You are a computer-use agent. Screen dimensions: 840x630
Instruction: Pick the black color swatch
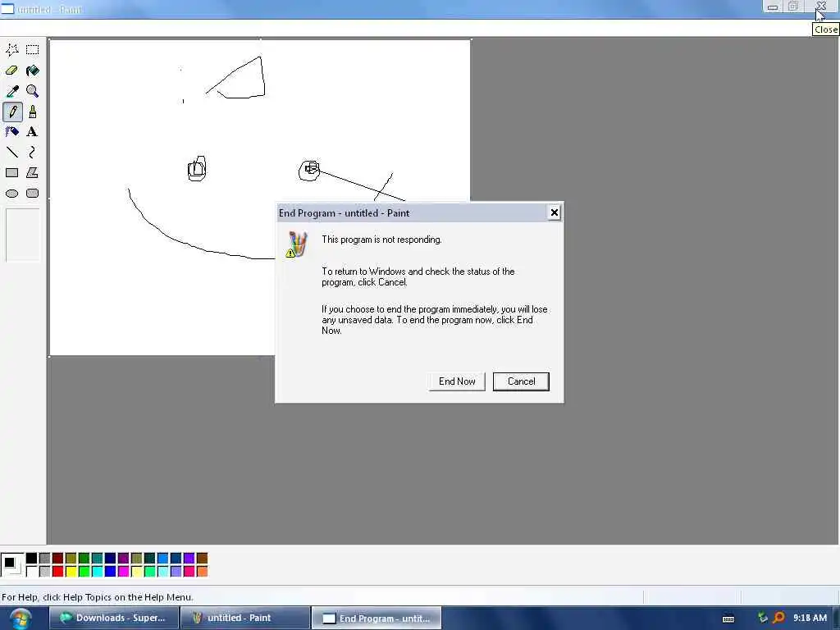[x=32, y=558]
